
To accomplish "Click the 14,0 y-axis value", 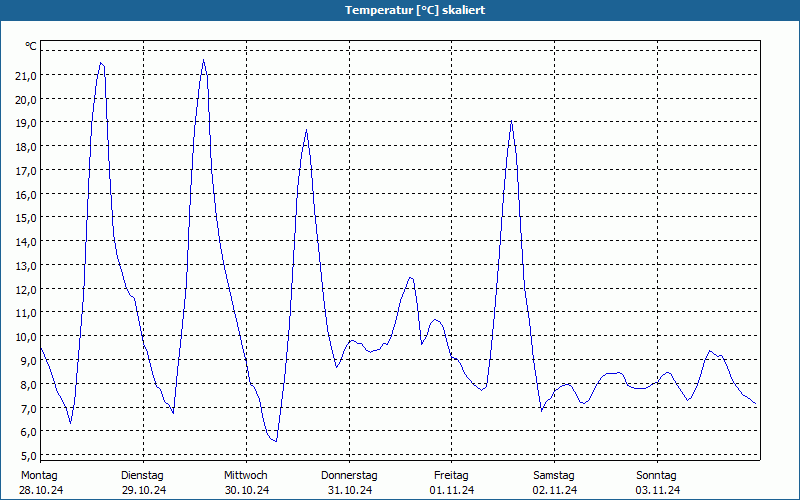I will (x=26, y=242).
